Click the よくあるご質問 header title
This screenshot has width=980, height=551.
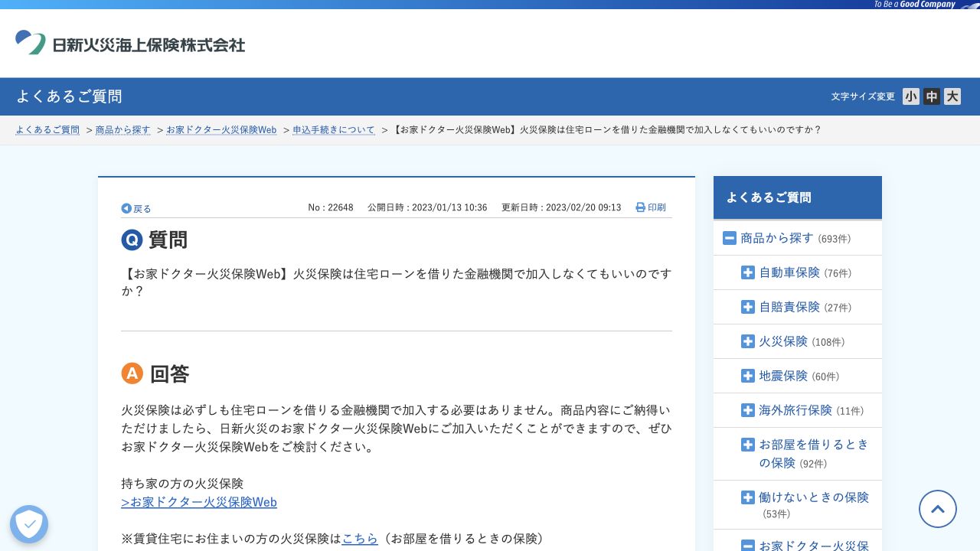coord(69,96)
